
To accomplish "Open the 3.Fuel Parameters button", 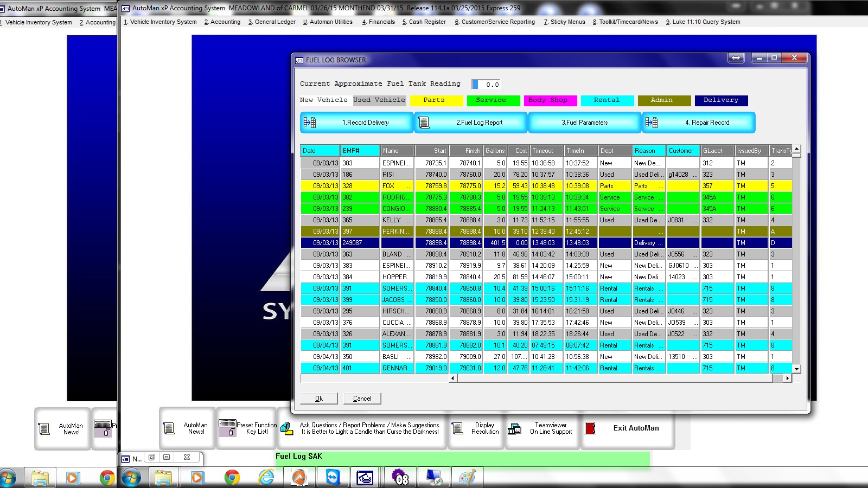I will click(x=584, y=123).
